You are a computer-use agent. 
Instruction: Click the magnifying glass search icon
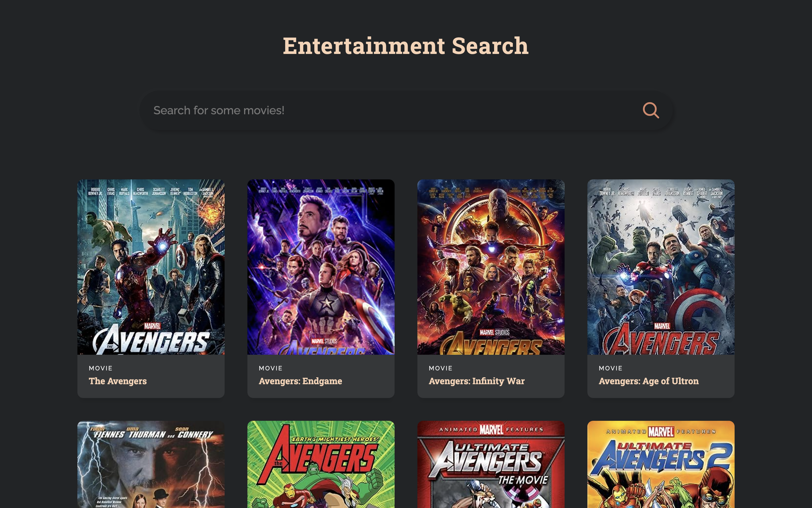pos(651,110)
